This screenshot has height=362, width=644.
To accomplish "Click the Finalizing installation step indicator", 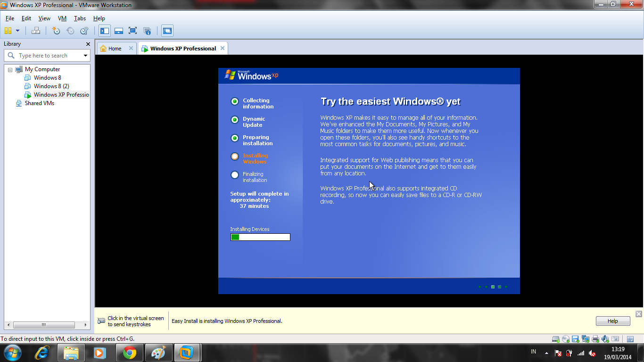I will coord(235,175).
